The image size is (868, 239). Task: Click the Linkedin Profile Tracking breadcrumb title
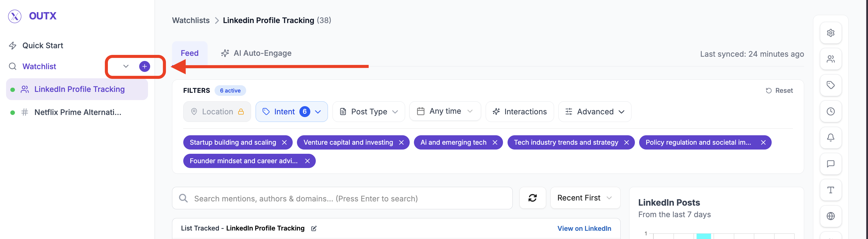[269, 20]
